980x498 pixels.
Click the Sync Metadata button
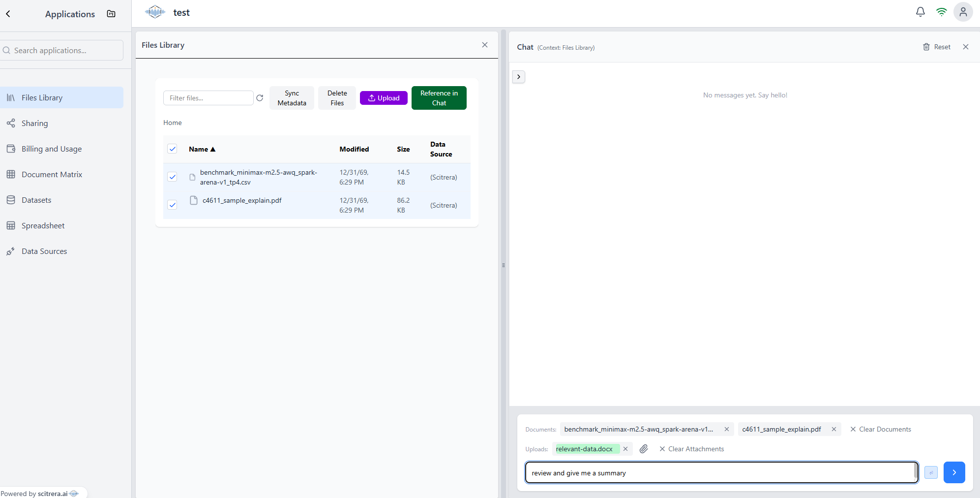(x=292, y=98)
